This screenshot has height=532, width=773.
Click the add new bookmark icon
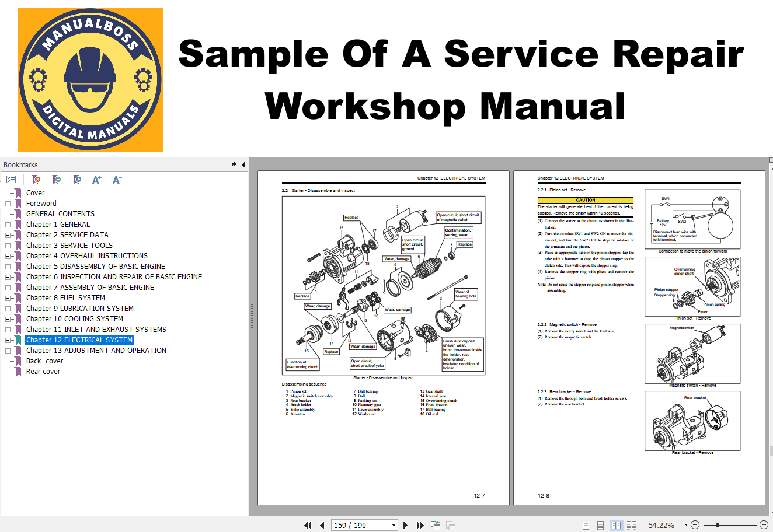click(57, 180)
